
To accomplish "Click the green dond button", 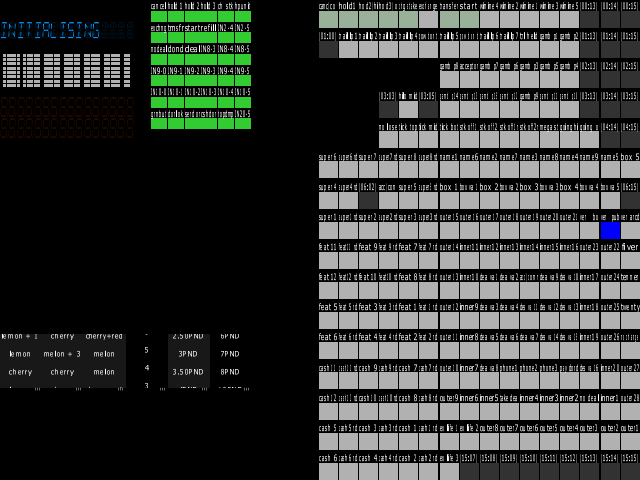I will [176, 60].
